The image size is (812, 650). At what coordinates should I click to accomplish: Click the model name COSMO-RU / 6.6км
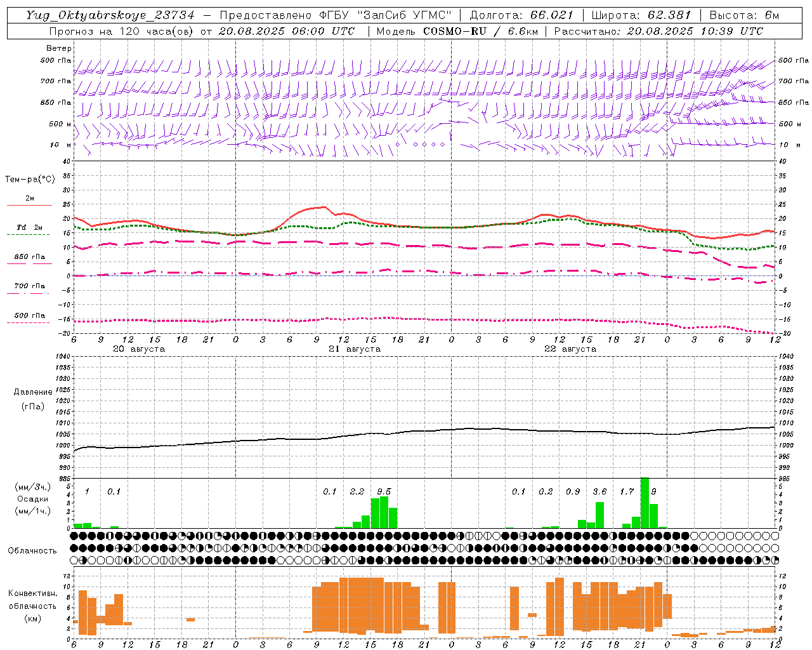[x=480, y=31]
